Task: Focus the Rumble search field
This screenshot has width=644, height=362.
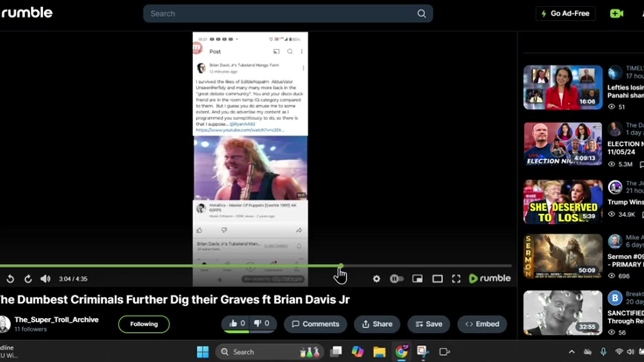Action: [x=288, y=14]
